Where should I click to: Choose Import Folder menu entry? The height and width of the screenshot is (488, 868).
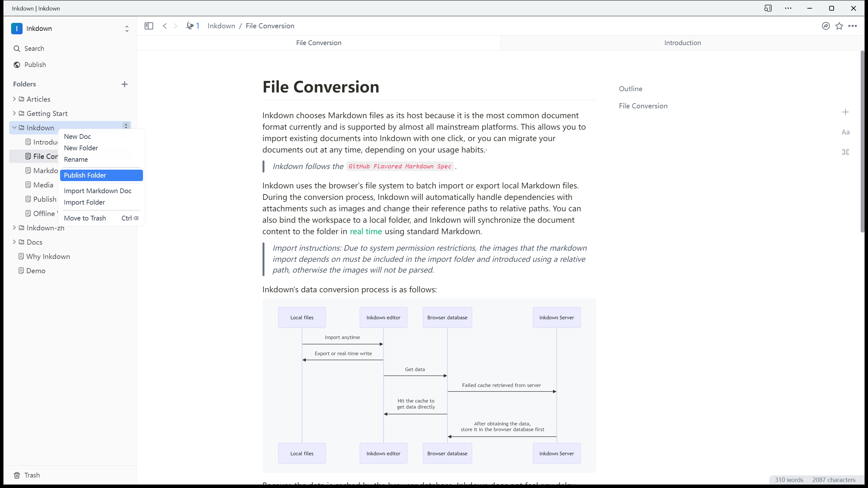click(x=101, y=202)
